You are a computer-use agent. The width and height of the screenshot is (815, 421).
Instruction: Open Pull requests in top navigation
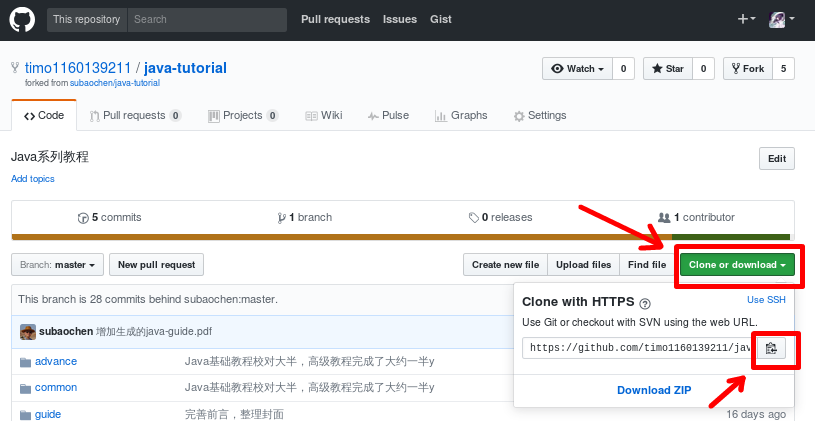click(x=336, y=19)
